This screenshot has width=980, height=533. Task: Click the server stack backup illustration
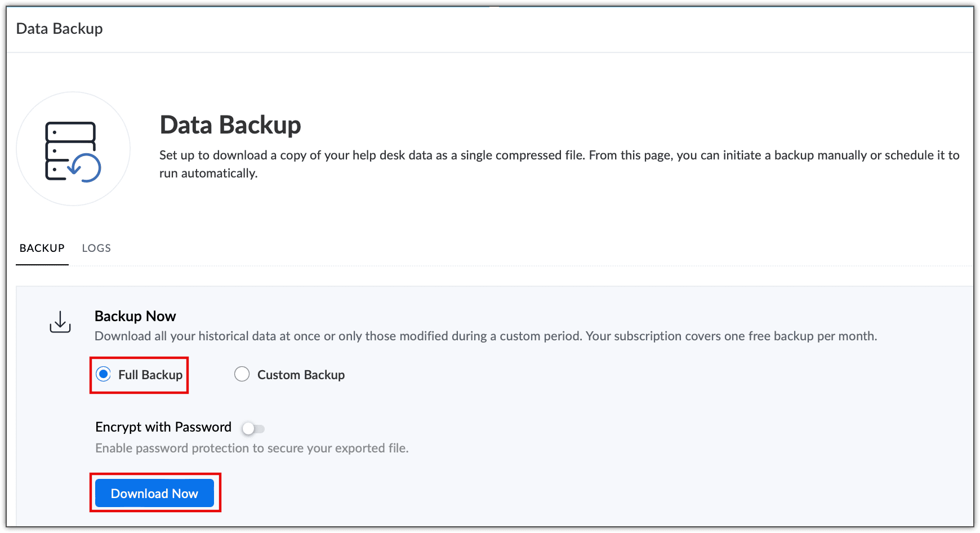(73, 152)
